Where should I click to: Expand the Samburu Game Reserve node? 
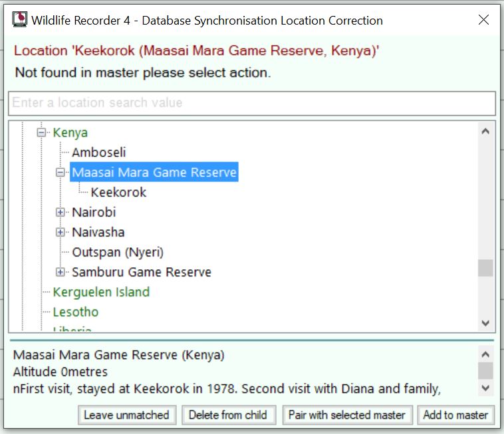(60, 272)
